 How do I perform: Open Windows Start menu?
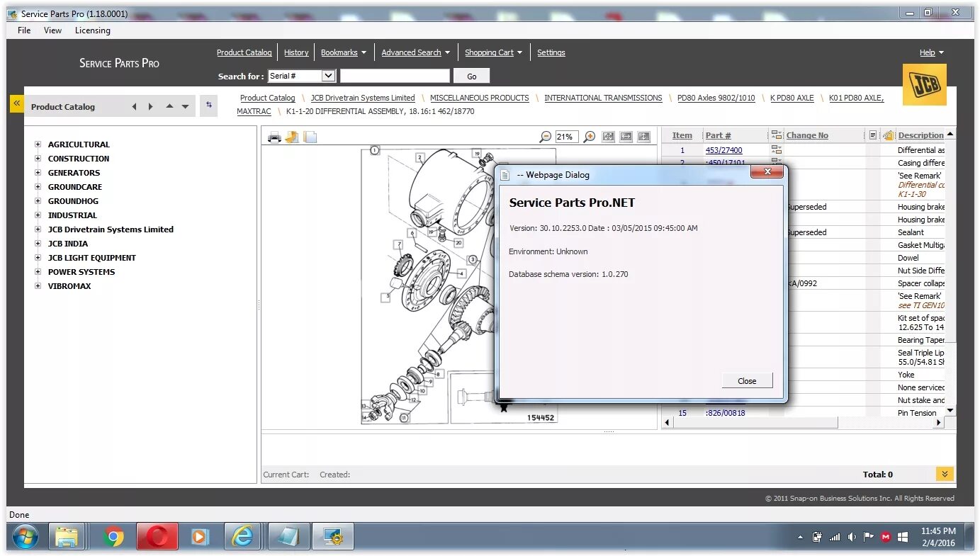25,538
